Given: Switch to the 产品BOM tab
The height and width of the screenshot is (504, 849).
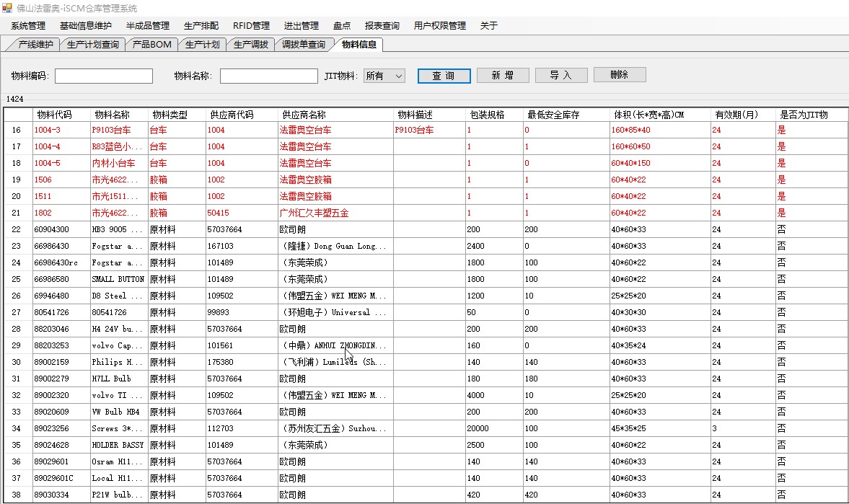Looking at the screenshot, I should [x=151, y=45].
